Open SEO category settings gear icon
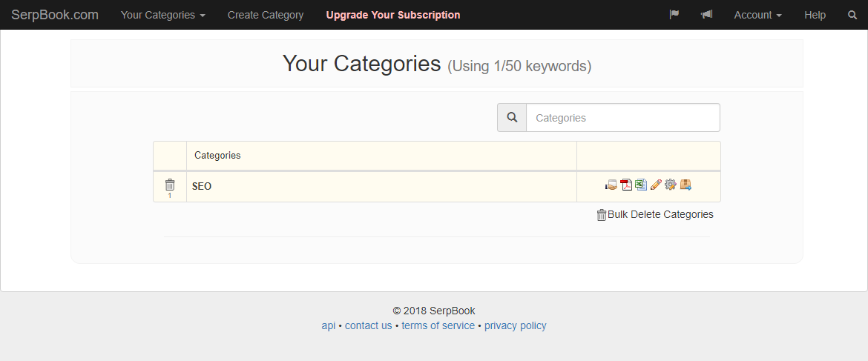Image resolution: width=868 pixels, height=361 pixels. pyautogui.click(x=671, y=185)
